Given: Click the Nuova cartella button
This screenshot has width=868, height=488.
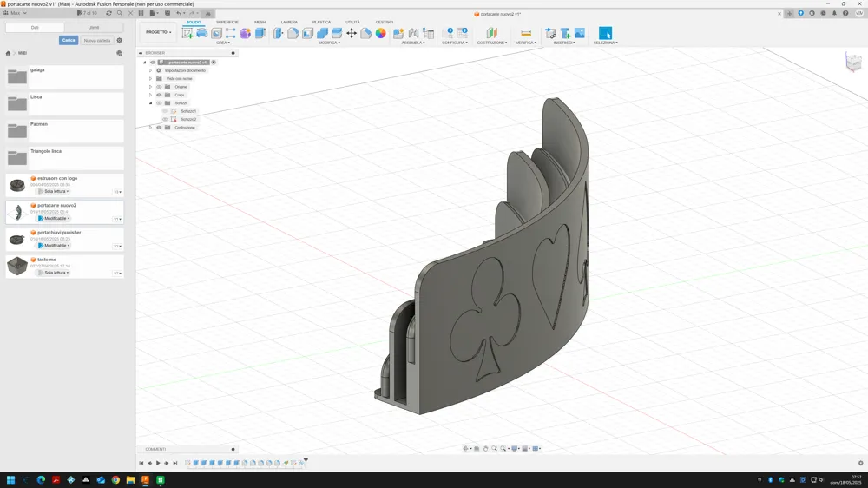Looking at the screenshot, I should coord(97,41).
